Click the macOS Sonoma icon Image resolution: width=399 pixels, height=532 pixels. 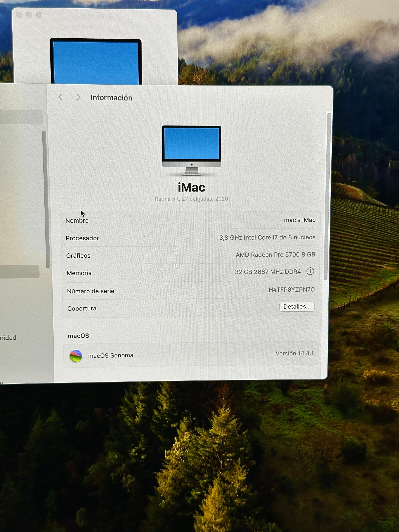tap(76, 356)
